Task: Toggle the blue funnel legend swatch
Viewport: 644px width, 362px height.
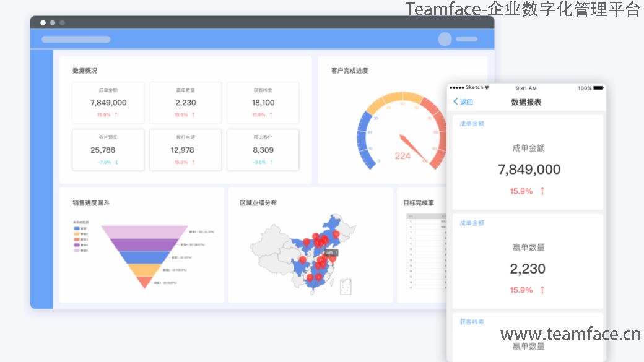Action: (x=77, y=228)
